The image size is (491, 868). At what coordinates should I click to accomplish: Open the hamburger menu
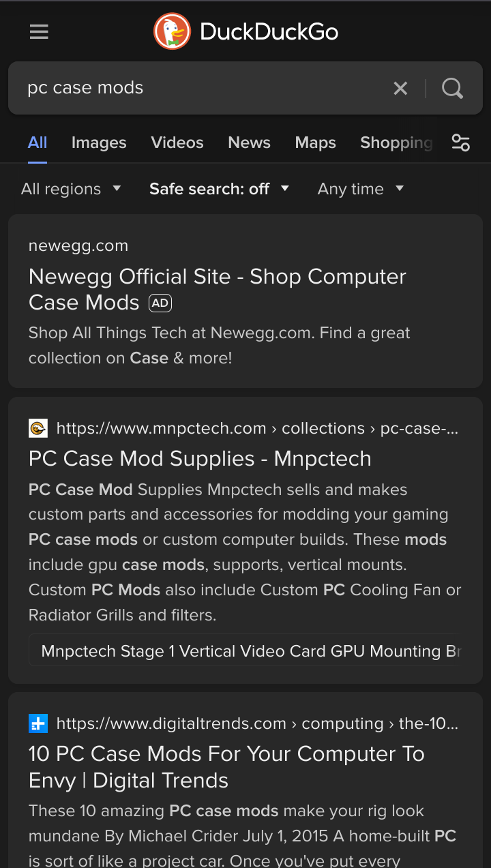pyautogui.click(x=39, y=32)
